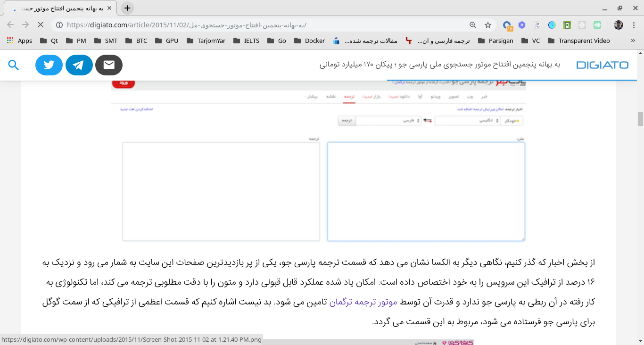Open the BTC bookmark folder
This screenshot has height=345, width=644.
pyautogui.click(x=136, y=41)
